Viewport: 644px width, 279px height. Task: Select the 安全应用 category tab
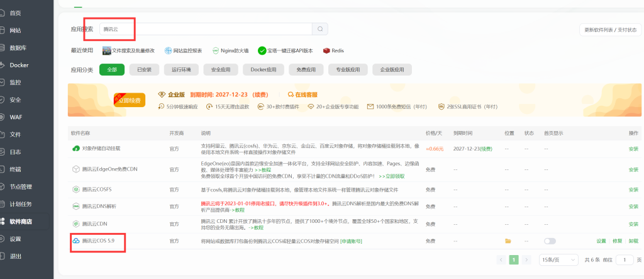tap(221, 69)
